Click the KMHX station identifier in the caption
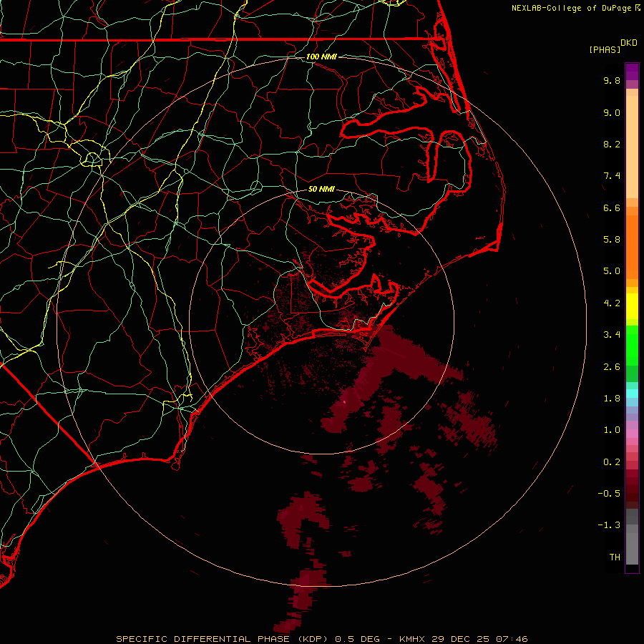644x644 pixels. pos(413,639)
